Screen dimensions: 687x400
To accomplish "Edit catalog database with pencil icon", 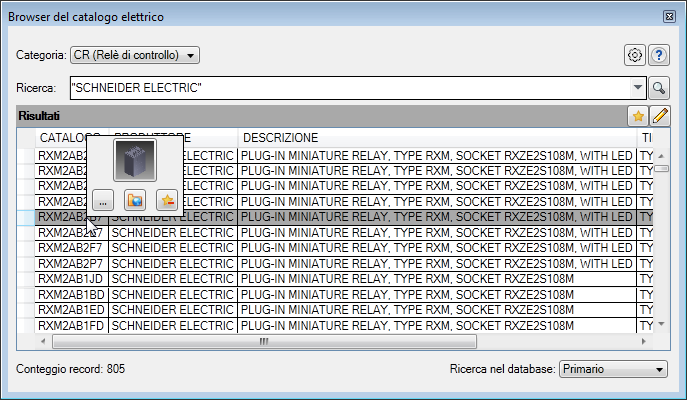I will coord(660,116).
